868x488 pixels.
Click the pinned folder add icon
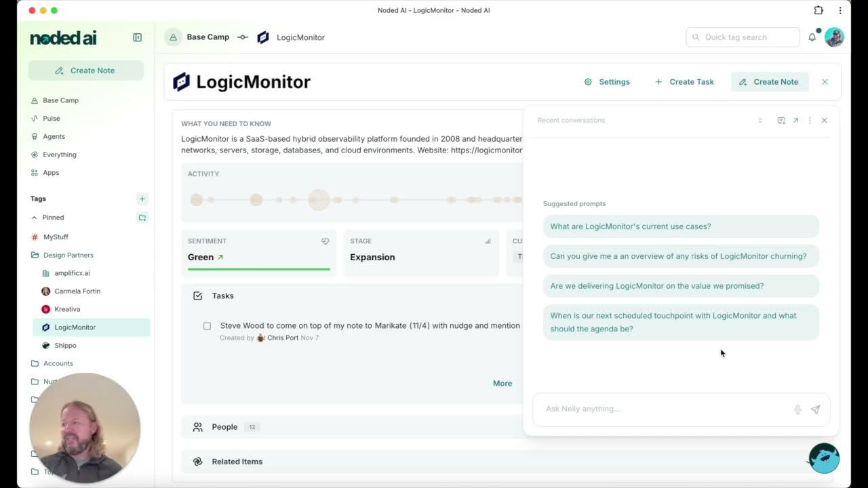pos(142,218)
